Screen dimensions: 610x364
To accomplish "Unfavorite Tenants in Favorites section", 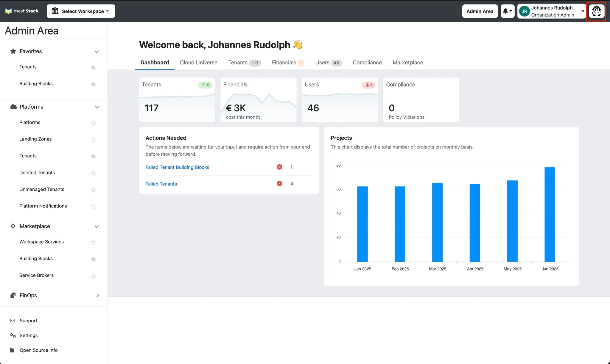I will pyautogui.click(x=93, y=67).
